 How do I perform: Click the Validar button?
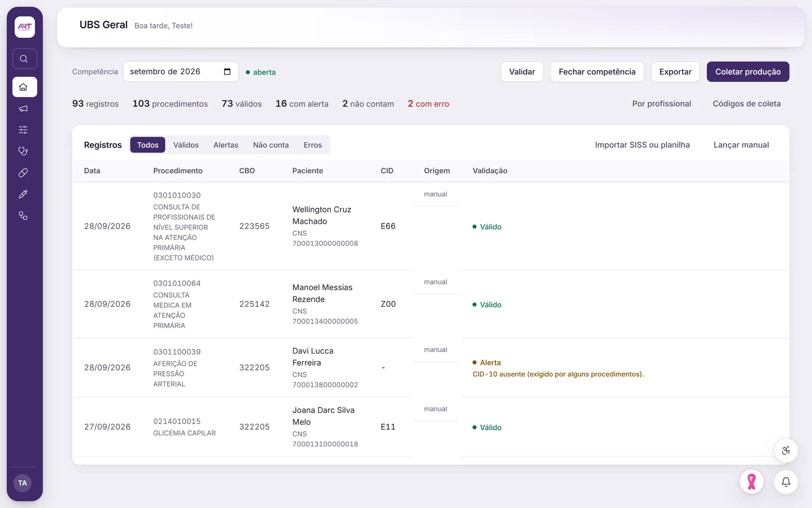(x=522, y=72)
